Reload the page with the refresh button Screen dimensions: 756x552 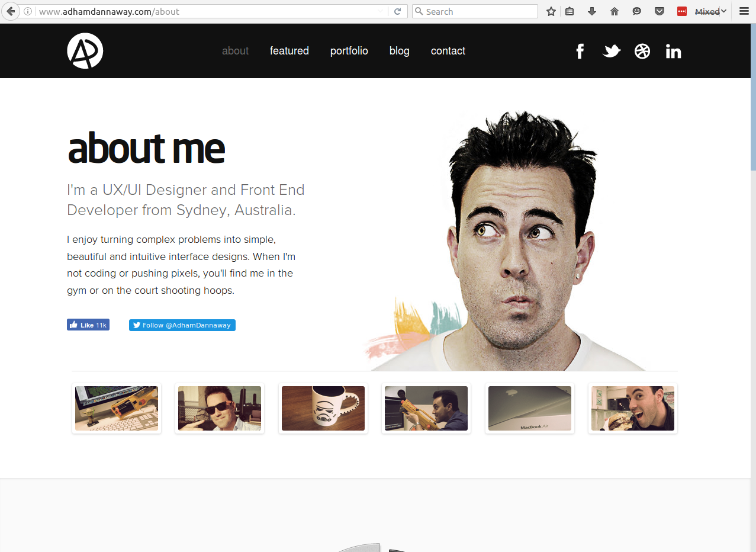398,11
